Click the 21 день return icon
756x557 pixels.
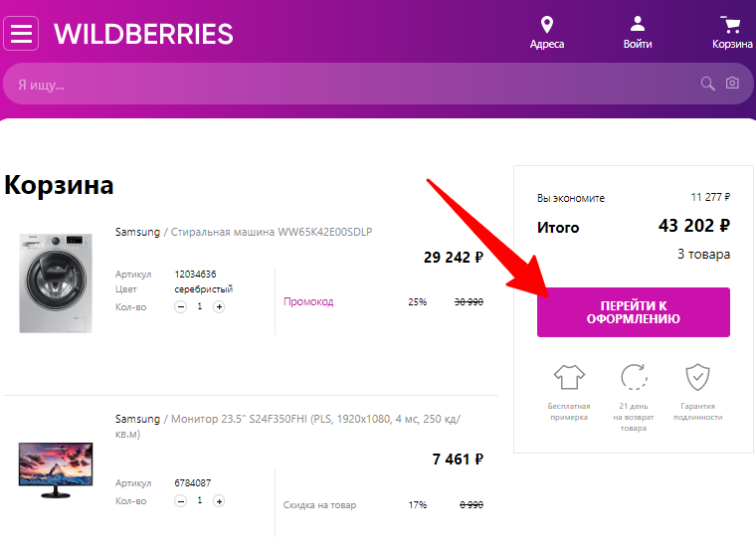634,377
